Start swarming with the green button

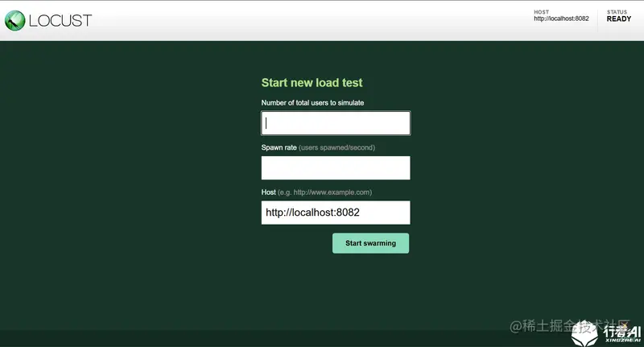point(370,243)
